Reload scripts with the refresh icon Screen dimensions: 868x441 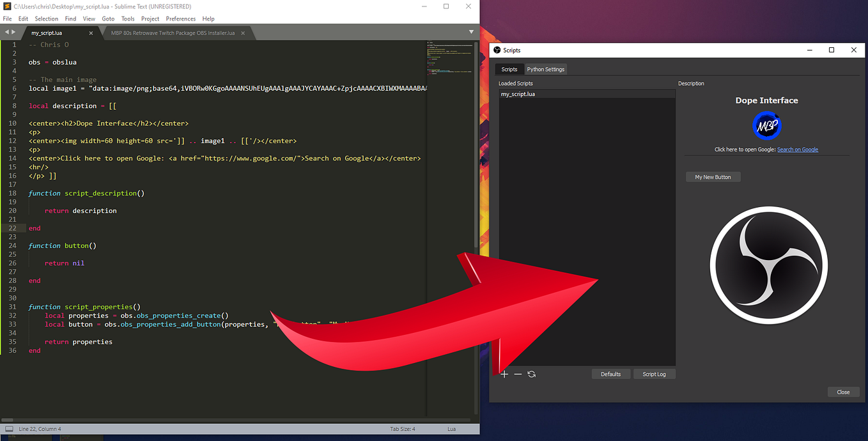point(531,374)
